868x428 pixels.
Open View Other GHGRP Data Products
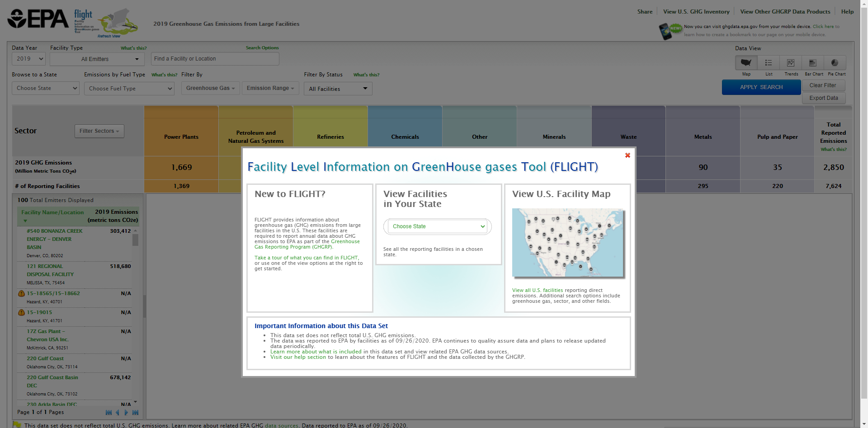785,12
